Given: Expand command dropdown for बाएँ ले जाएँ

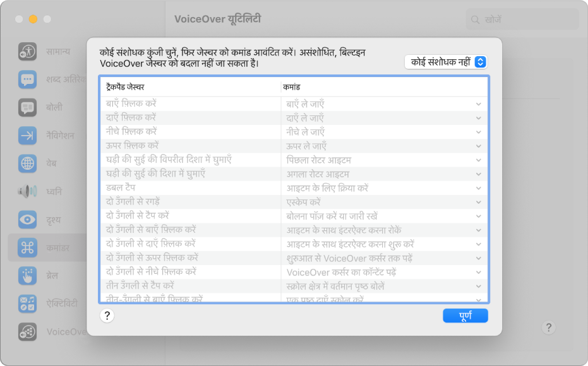Looking at the screenshot, I should [479, 104].
